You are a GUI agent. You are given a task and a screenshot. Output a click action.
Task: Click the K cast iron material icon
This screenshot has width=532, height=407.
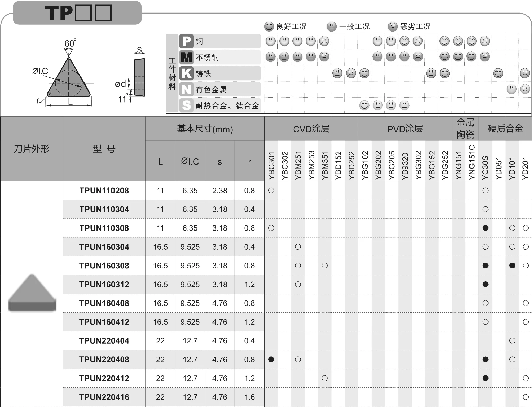pyautogui.click(x=186, y=73)
